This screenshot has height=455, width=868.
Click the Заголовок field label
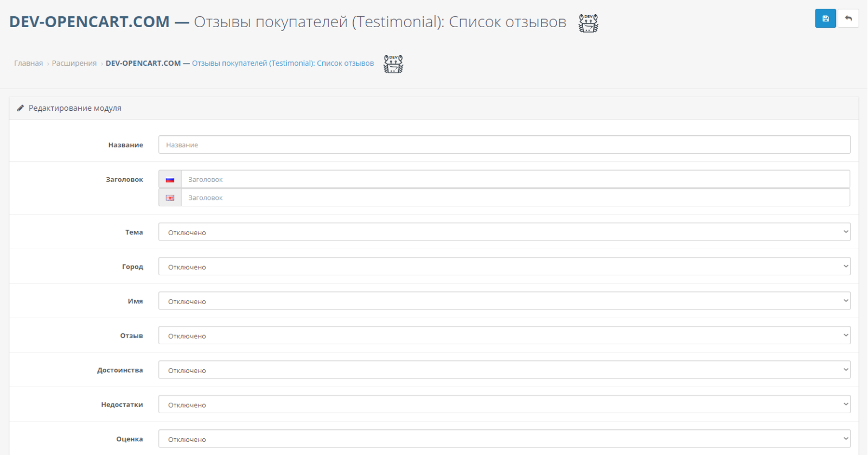pos(124,179)
